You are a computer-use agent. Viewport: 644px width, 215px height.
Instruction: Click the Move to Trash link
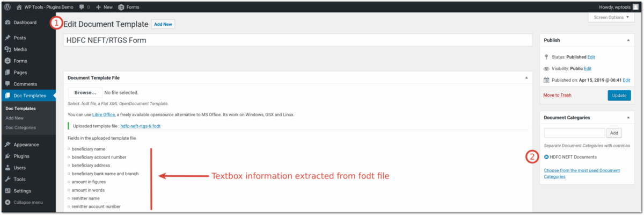(557, 95)
